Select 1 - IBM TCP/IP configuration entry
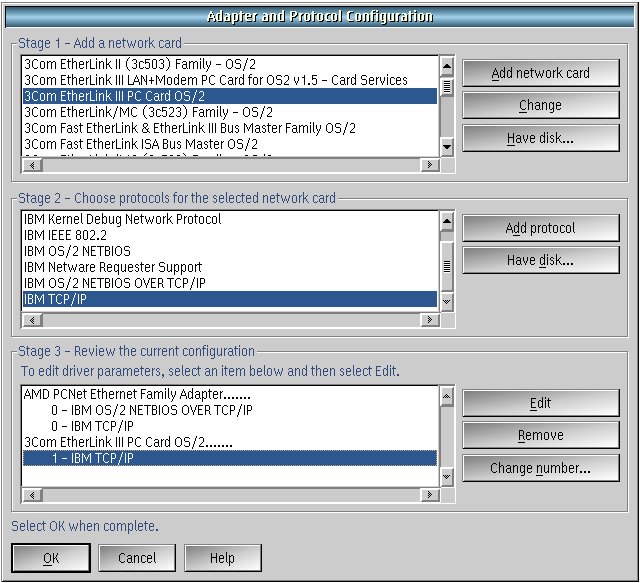 tap(230, 458)
